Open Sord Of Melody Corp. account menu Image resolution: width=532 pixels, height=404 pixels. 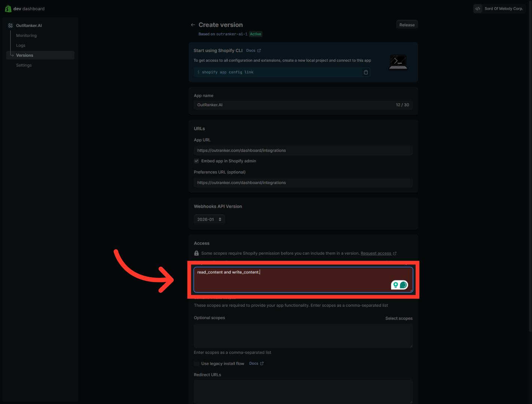(x=499, y=9)
